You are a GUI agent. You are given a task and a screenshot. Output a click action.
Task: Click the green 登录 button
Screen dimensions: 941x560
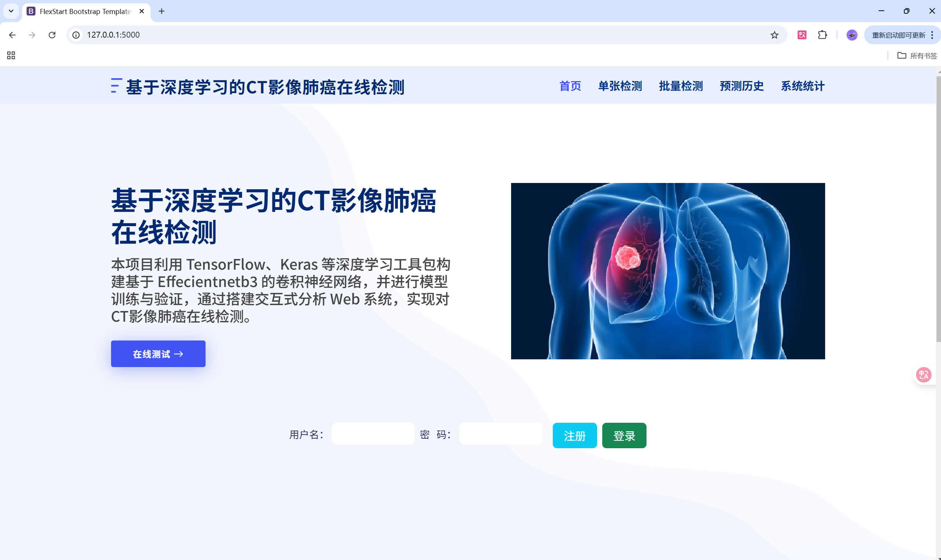[x=624, y=435]
